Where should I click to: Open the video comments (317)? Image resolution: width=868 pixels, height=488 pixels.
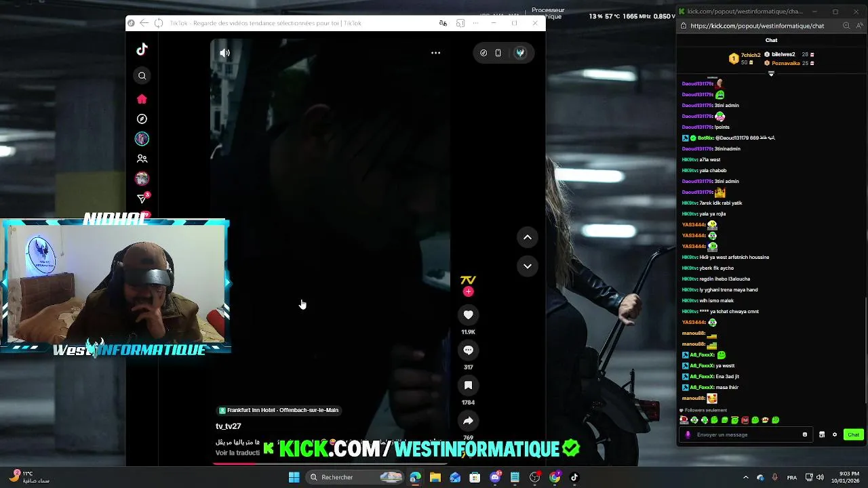pos(468,350)
